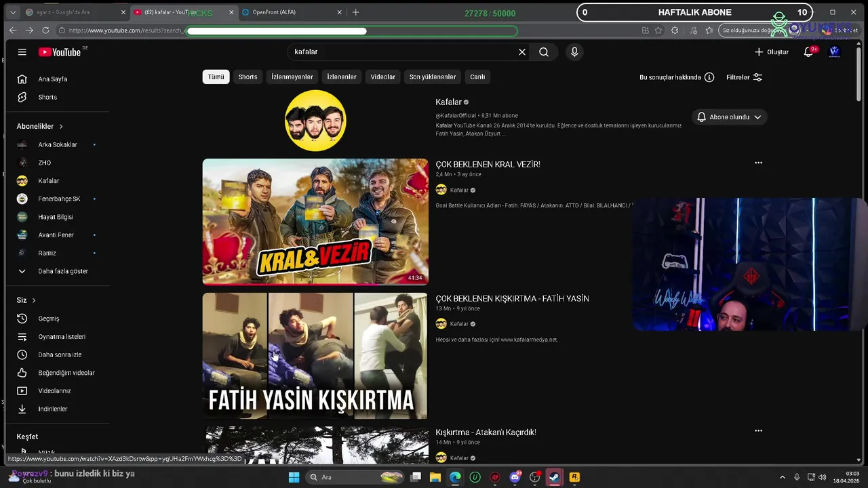Select the Canlı filter chip
This screenshot has height=488, width=868.
click(x=478, y=77)
